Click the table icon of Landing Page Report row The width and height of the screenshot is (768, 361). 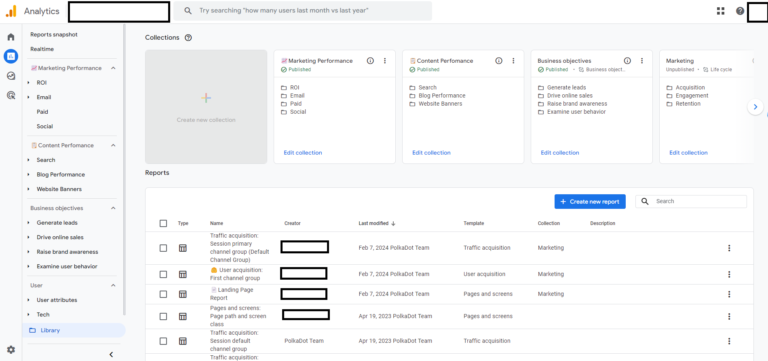pyautogui.click(x=183, y=294)
